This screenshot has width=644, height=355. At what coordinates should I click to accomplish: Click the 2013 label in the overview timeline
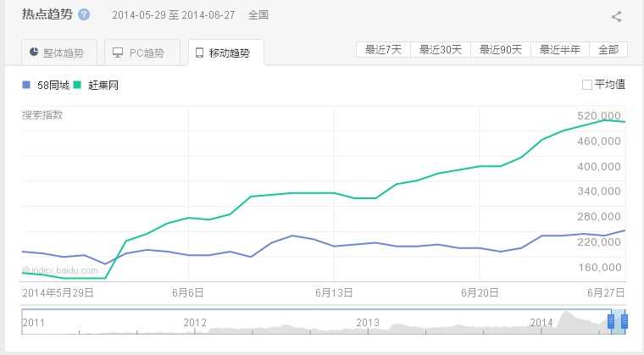pos(368,322)
